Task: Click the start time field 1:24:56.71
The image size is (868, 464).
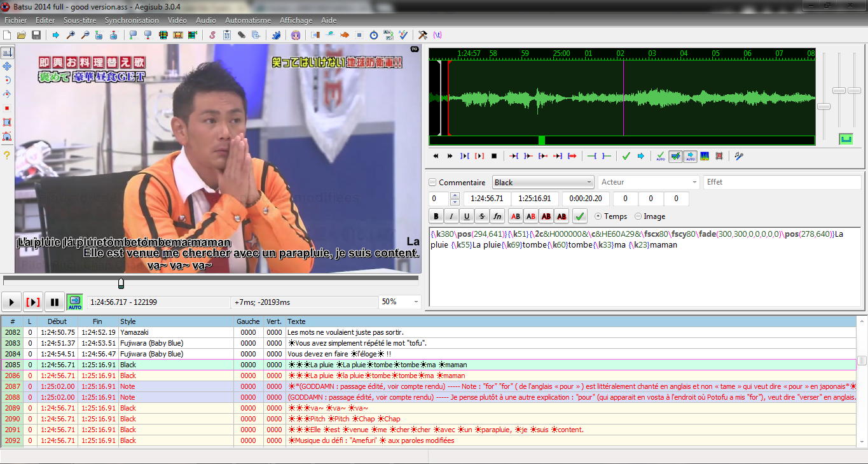Action: point(486,199)
